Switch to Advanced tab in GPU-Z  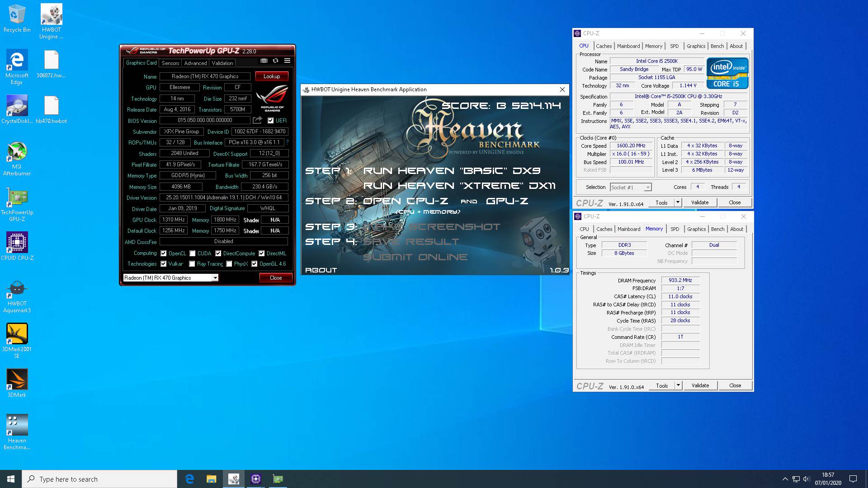point(195,63)
